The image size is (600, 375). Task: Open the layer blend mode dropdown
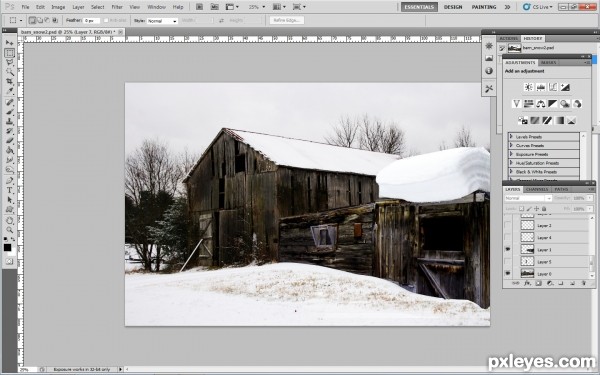coord(528,198)
